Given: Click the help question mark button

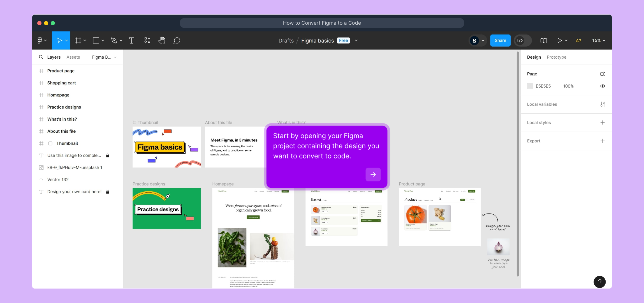Looking at the screenshot, I should point(599,282).
